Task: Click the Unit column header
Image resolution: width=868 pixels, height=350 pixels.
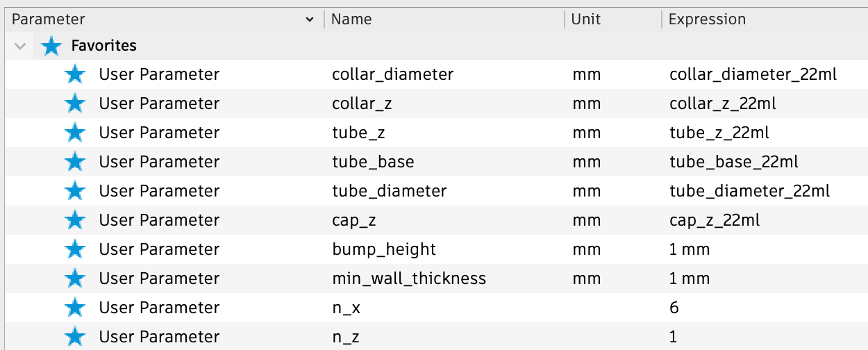Action: [x=585, y=19]
